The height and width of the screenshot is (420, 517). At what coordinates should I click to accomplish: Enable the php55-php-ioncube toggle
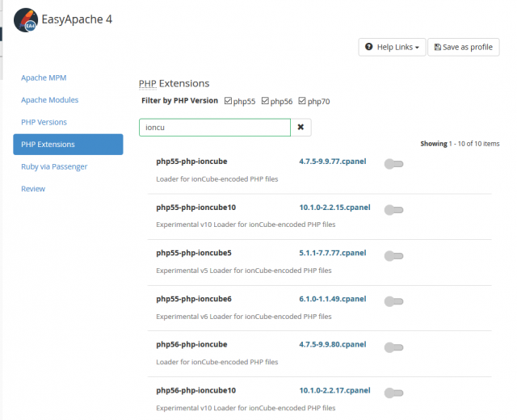393,164
